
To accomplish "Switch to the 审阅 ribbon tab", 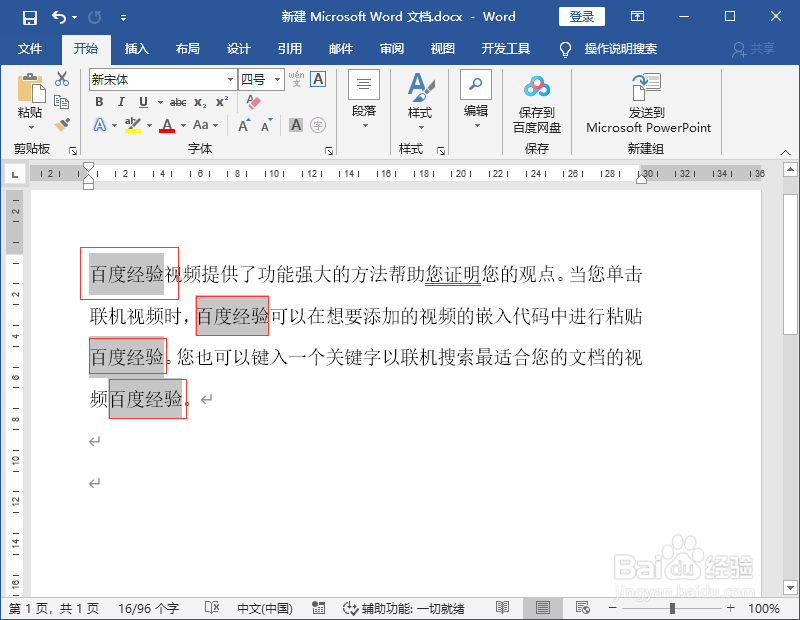I will click(x=392, y=48).
